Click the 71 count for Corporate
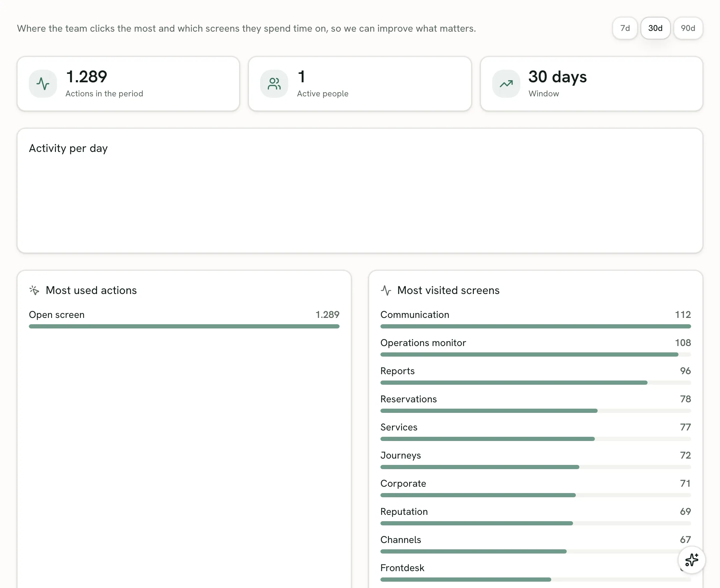 coord(685,484)
